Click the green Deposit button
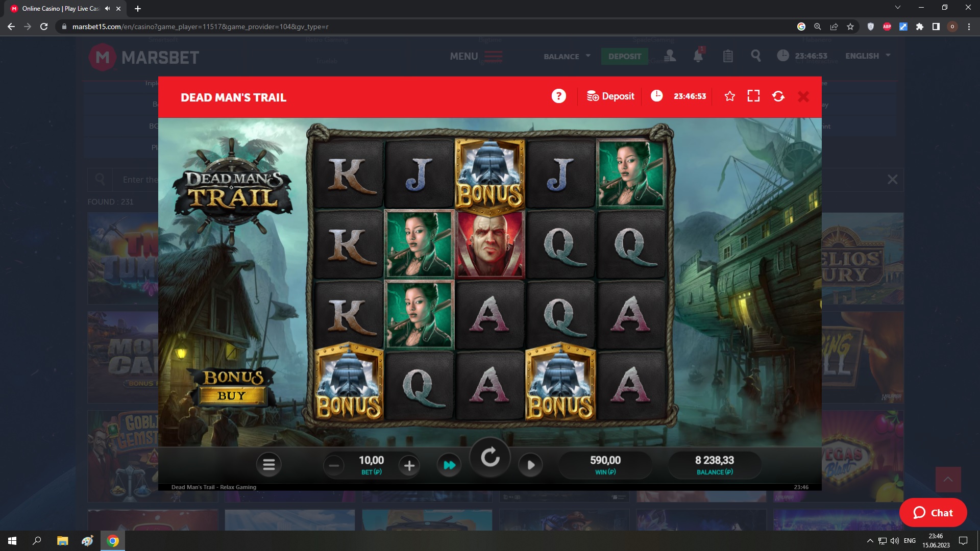Screen dimensions: 980x551 point(624,56)
